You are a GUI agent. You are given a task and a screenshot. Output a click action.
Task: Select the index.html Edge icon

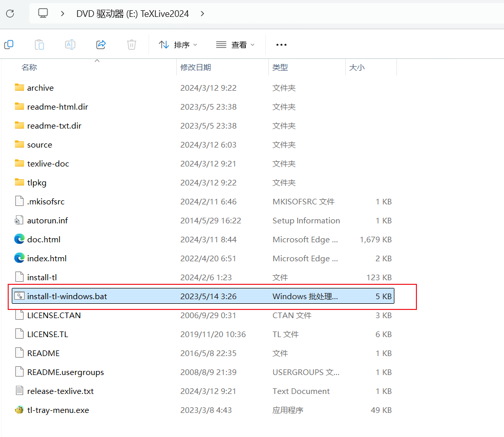pos(19,258)
